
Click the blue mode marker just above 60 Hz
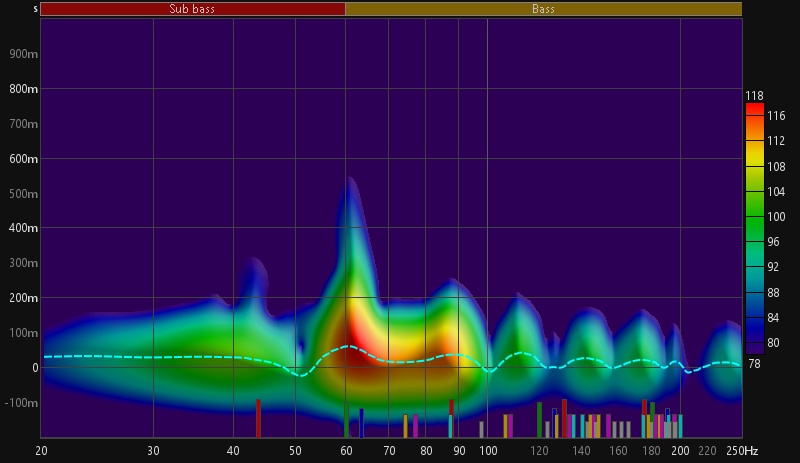362,423
